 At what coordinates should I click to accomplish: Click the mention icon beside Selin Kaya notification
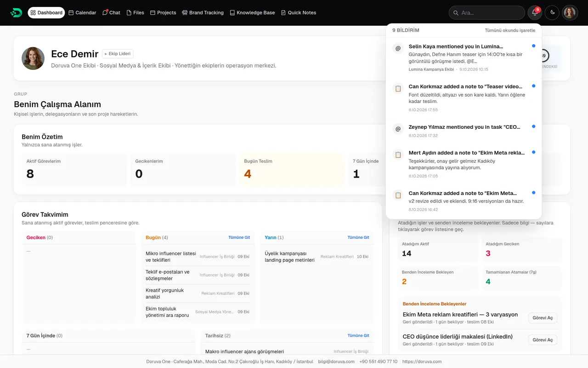[x=398, y=48]
